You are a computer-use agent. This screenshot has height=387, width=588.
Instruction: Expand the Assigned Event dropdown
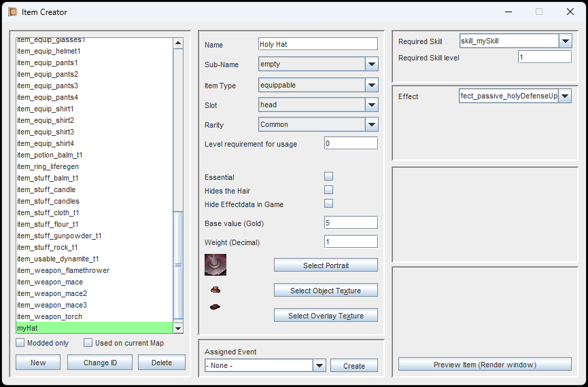tap(319, 366)
